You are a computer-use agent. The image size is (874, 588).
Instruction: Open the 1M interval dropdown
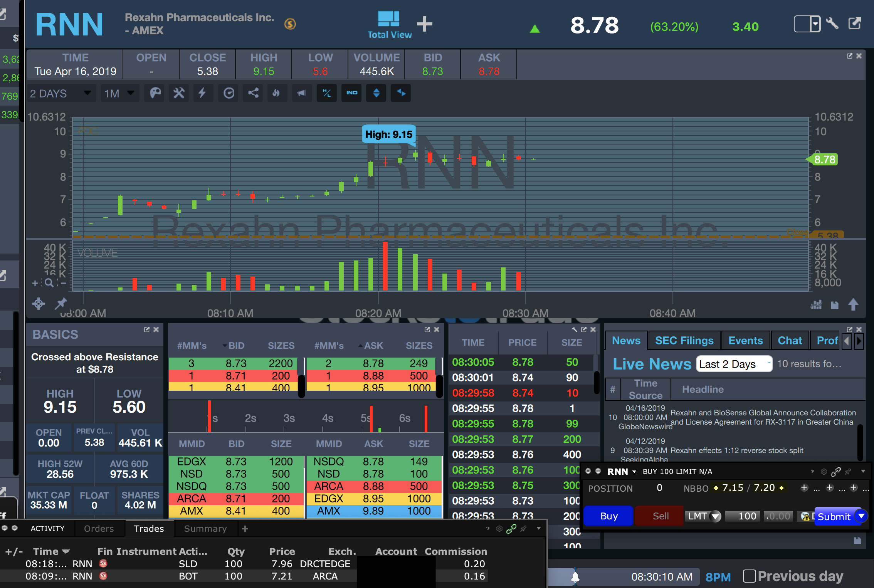pyautogui.click(x=119, y=93)
